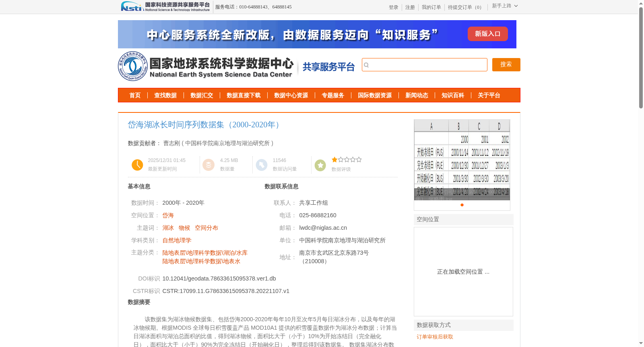Click the update time 2025/12/31 01:45
Screen dimensions: 644x347
(x=167, y=160)
